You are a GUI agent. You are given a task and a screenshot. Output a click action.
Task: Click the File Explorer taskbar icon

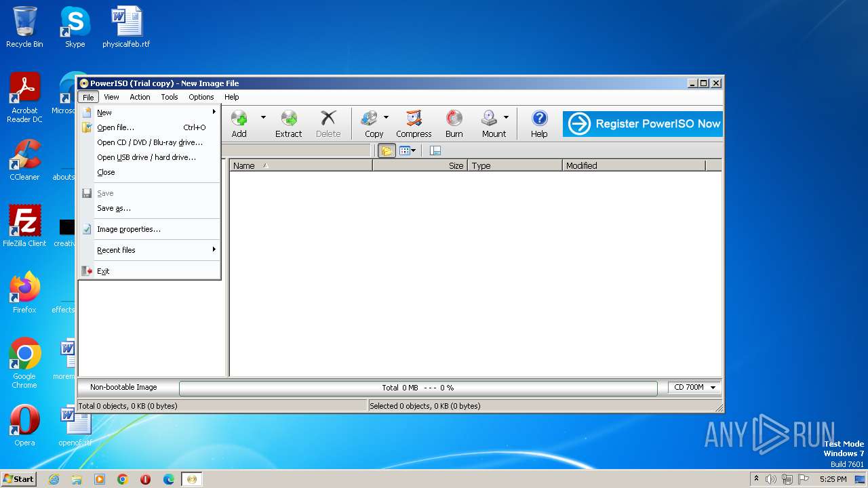[77, 479]
